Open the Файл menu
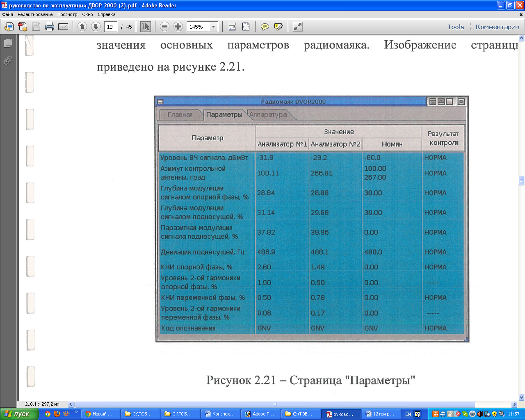The height and width of the screenshot is (420, 525). point(7,14)
